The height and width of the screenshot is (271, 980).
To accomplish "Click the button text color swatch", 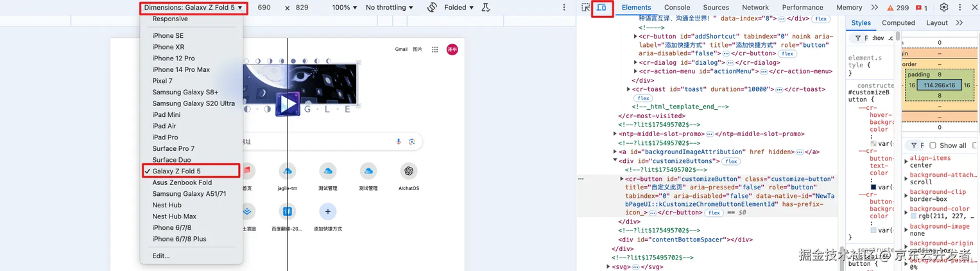I will point(873,187).
